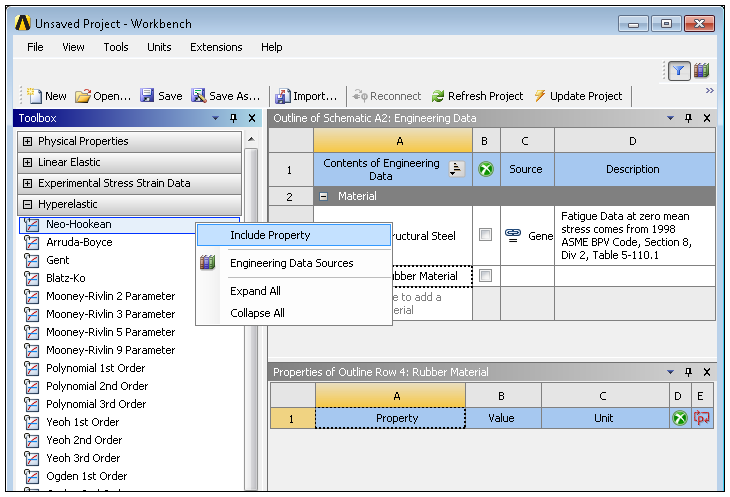Pin the Outline of Schematic panel
The width and height of the screenshot is (730, 497).
click(x=688, y=118)
